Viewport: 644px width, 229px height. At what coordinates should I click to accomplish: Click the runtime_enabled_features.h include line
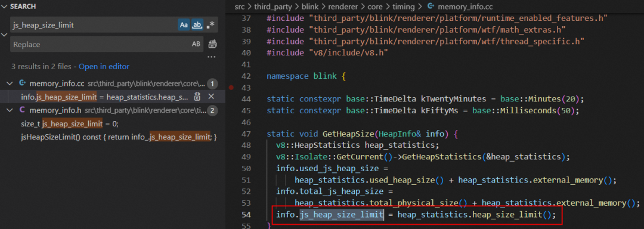(437, 18)
